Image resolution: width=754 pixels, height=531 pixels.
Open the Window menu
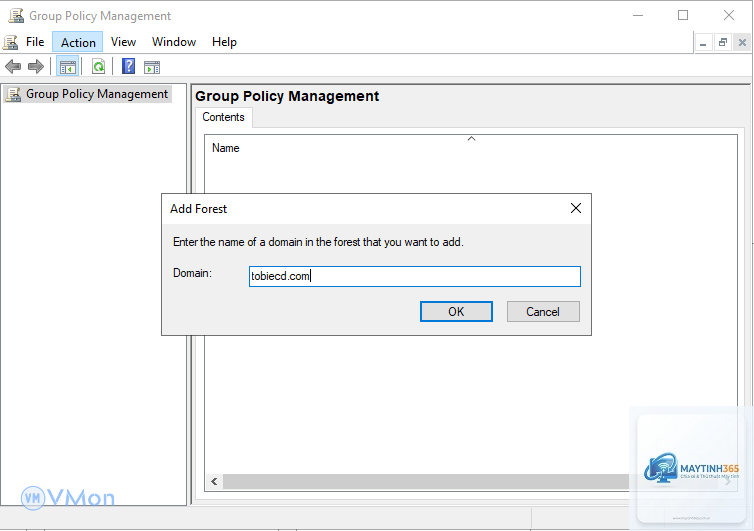point(174,42)
